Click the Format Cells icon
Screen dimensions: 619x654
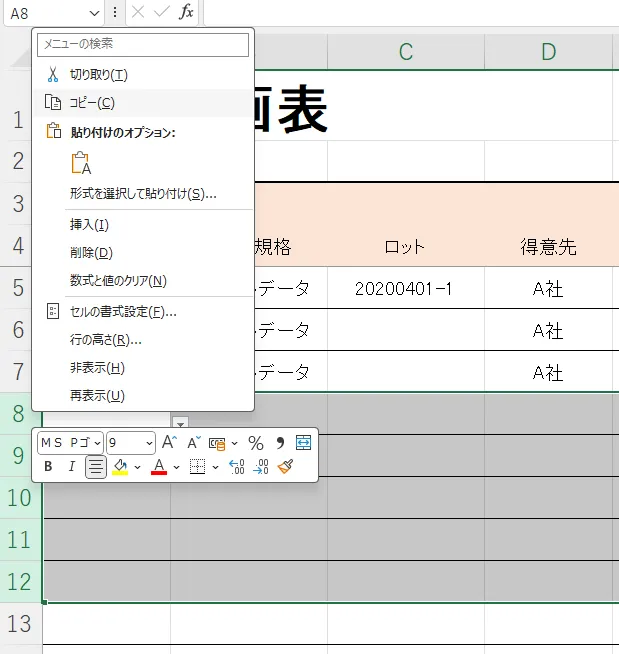[53, 312]
